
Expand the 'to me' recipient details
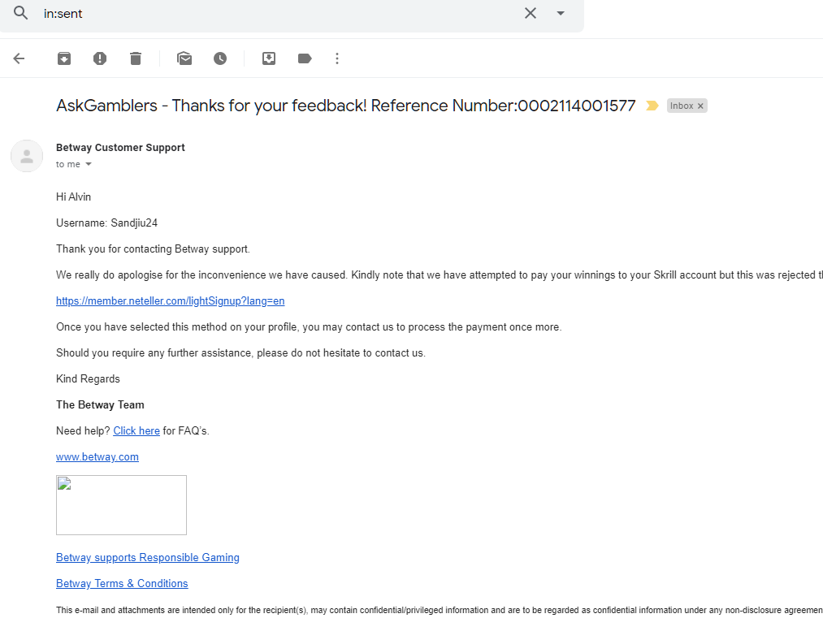tap(89, 164)
